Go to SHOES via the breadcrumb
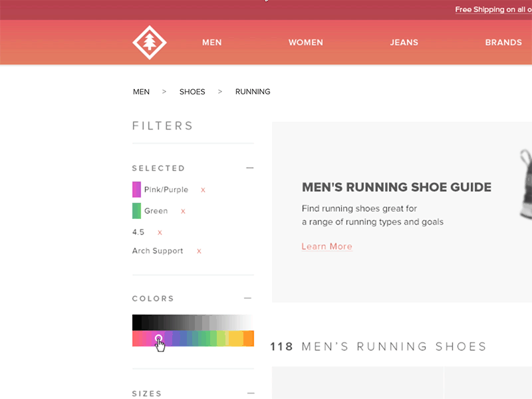The height and width of the screenshot is (399, 532). pyautogui.click(x=192, y=92)
